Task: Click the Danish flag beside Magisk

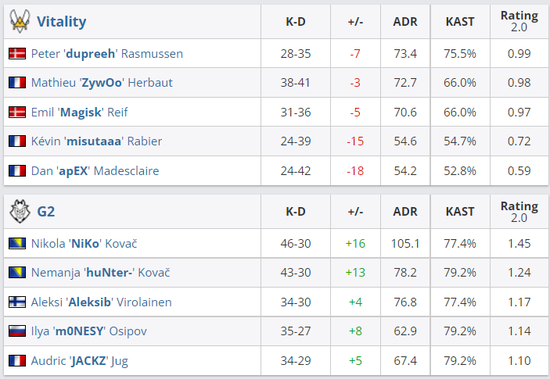Action: pyautogui.click(x=17, y=112)
